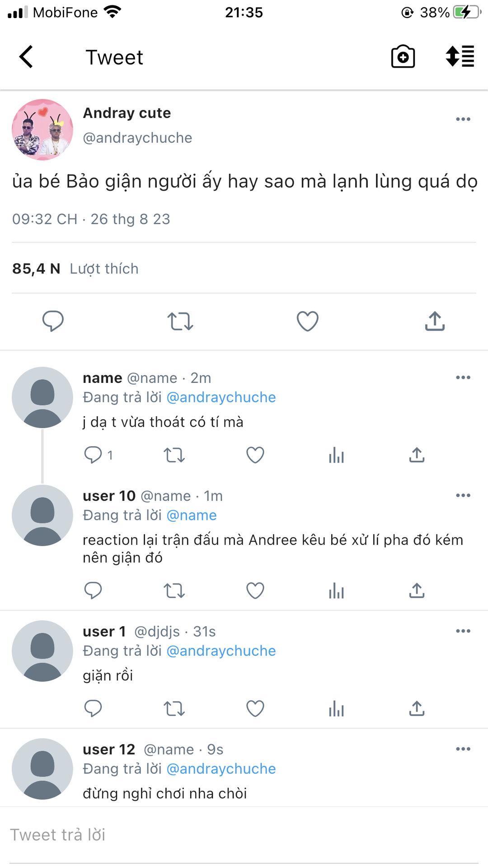This screenshot has width=488, height=868.
Task: Reply to Andray cute's main tweet
Action: coord(53,321)
